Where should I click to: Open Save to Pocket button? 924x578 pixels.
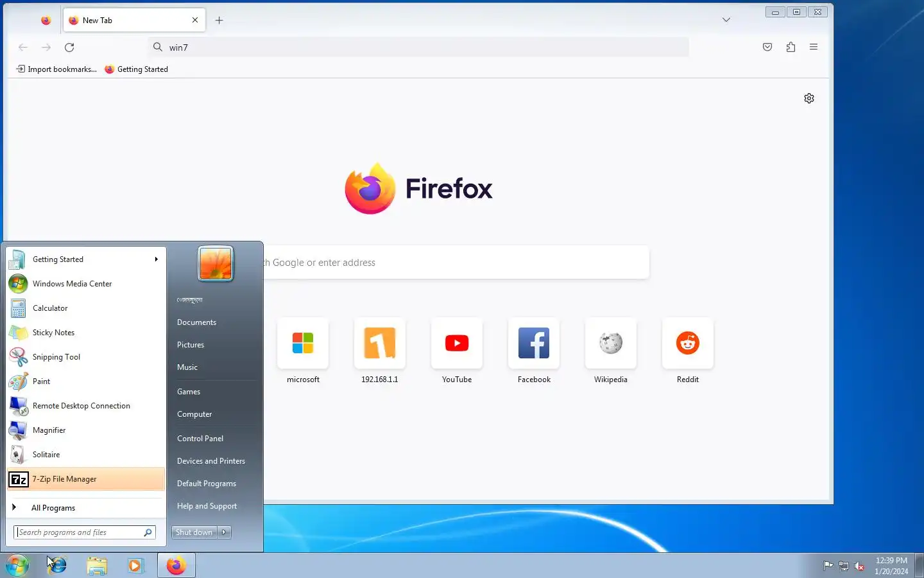click(767, 47)
